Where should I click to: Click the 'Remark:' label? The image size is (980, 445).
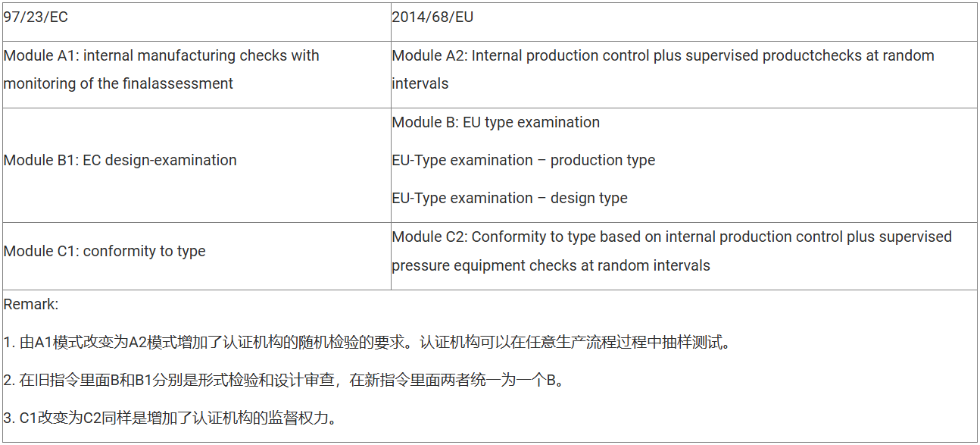tap(31, 304)
